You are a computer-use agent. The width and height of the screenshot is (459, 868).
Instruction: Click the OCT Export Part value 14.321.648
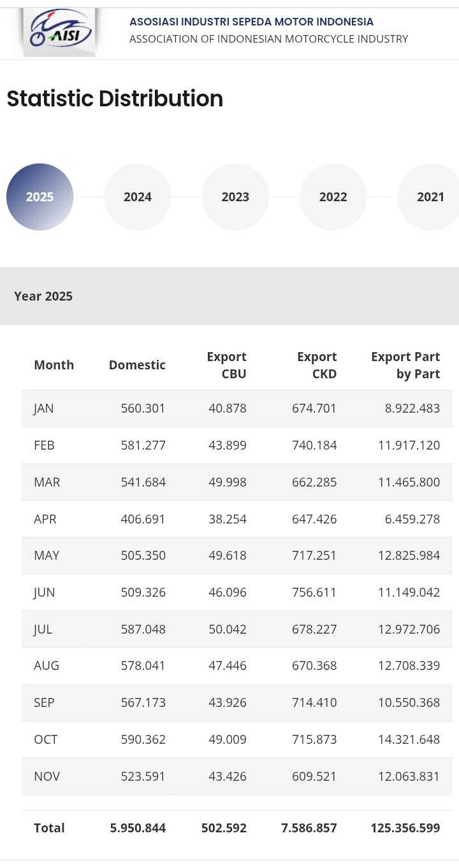409,739
